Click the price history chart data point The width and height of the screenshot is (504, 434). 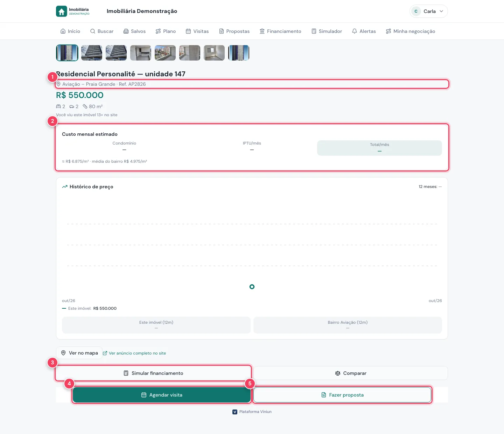[x=252, y=287]
